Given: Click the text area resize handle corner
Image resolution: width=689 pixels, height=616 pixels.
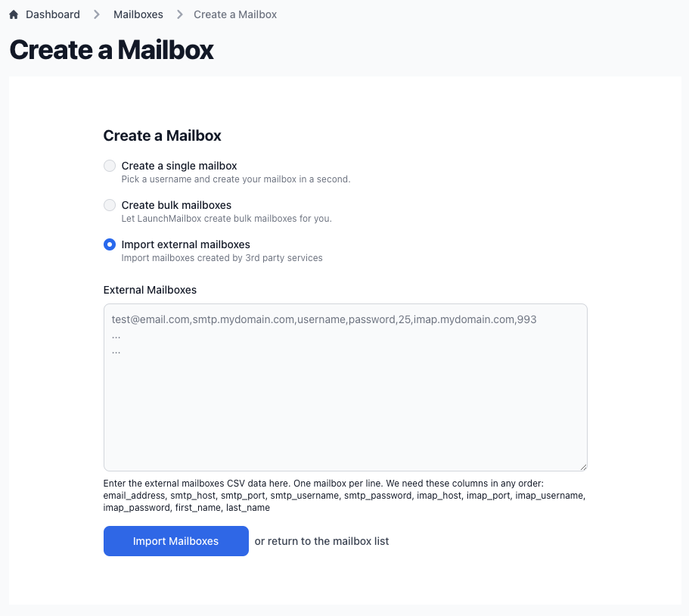Looking at the screenshot, I should pyautogui.click(x=583, y=467).
